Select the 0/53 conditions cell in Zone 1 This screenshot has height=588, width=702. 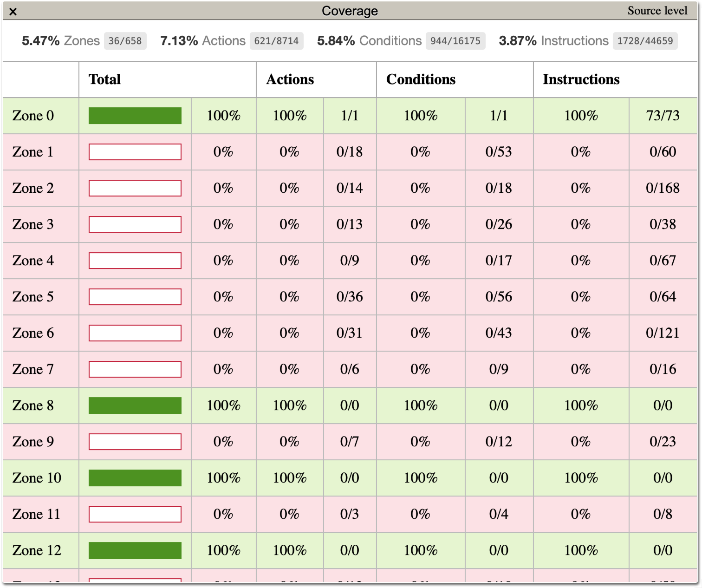click(x=499, y=152)
